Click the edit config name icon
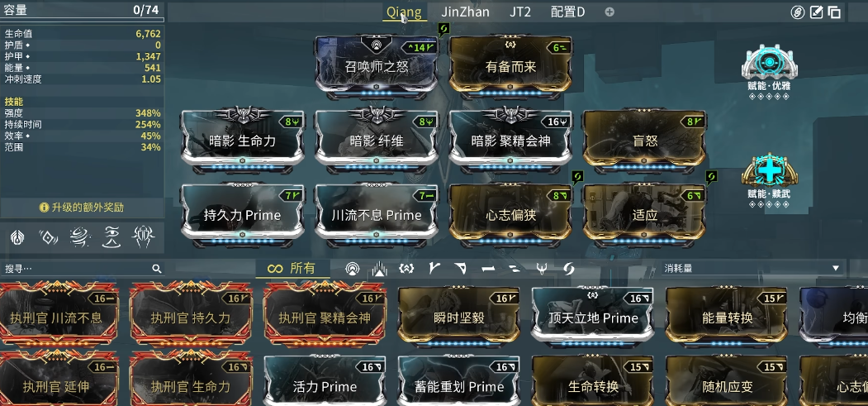Viewport: 868px width, 406px height. coord(817,12)
